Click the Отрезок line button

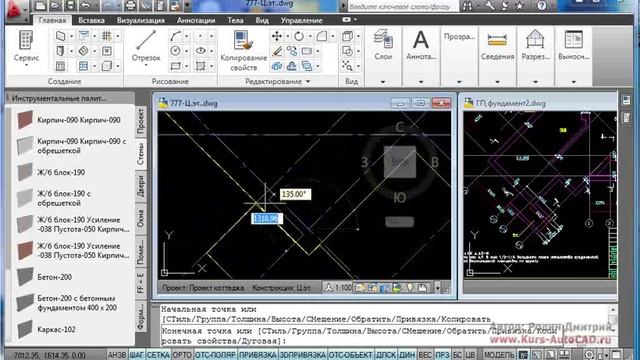pyautogui.click(x=146, y=47)
